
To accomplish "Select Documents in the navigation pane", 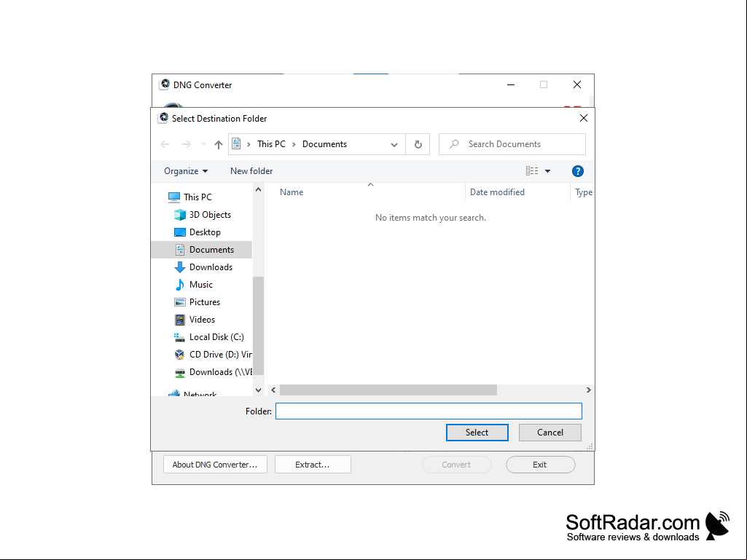I will (202, 250).
